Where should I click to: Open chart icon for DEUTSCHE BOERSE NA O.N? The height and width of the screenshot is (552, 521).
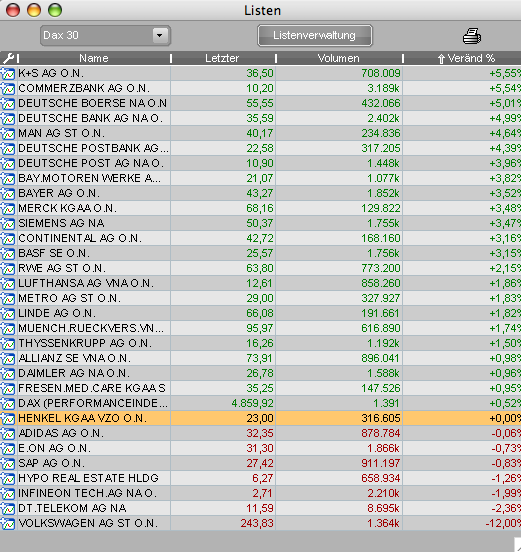click(x=8, y=103)
